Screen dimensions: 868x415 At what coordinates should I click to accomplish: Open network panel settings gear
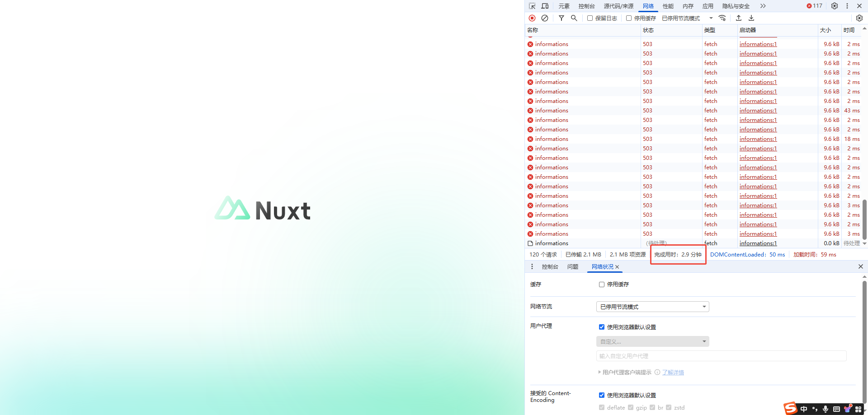click(x=859, y=18)
